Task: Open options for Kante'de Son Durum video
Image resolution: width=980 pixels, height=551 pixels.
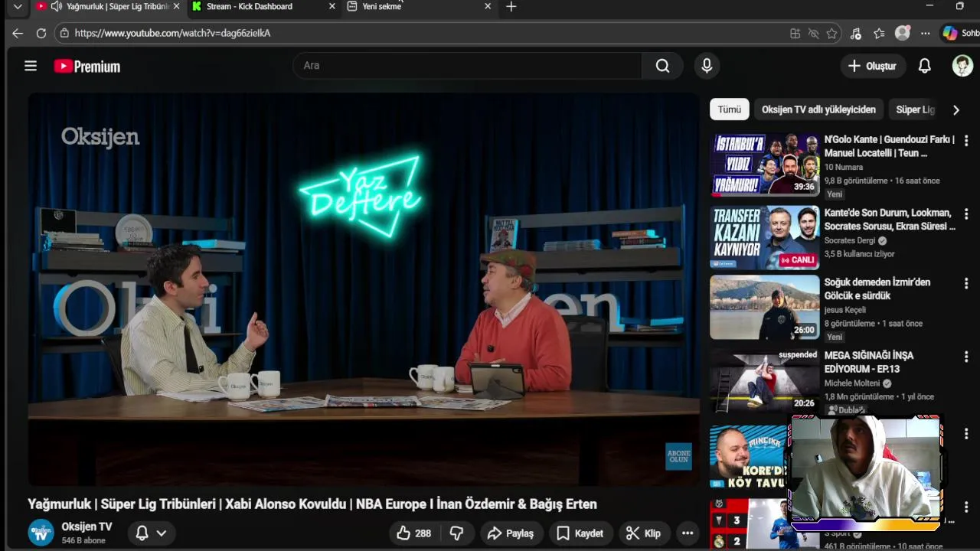Action: (x=966, y=214)
